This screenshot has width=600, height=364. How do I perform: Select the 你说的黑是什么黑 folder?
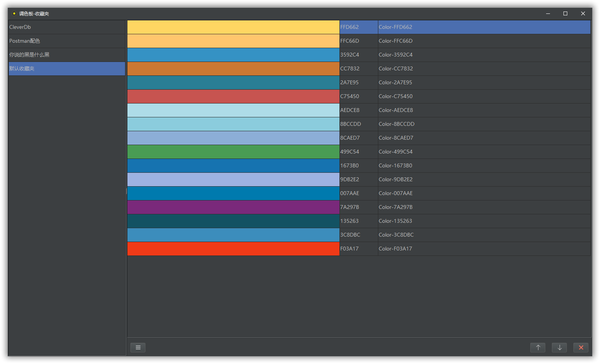click(67, 55)
